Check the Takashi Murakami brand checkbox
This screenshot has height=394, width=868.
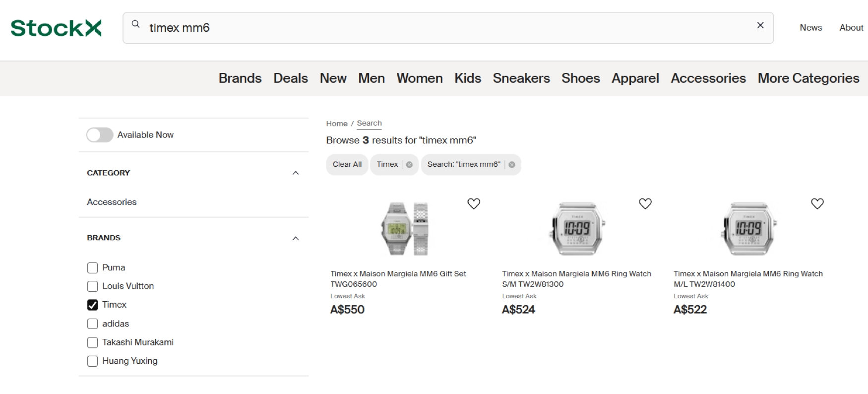pos(92,342)
